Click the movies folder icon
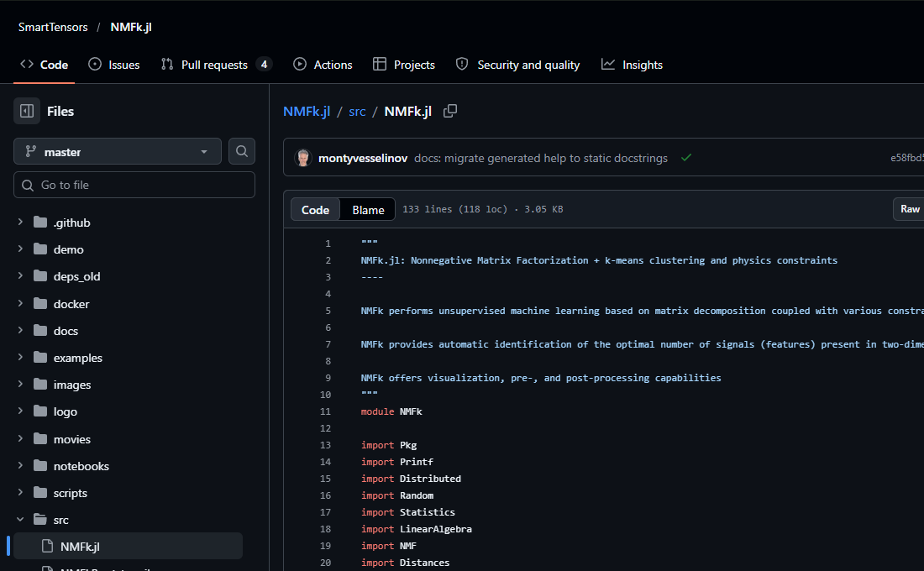The image size is (924, 571). click(40, 439)
